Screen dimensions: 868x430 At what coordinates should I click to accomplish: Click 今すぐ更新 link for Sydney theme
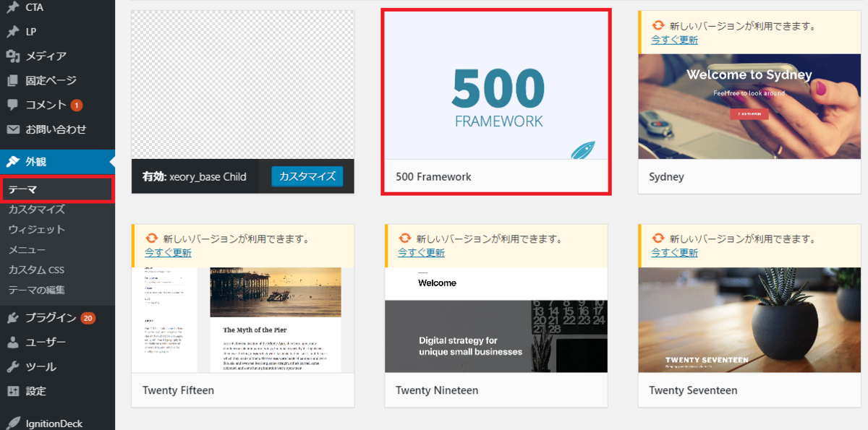click(x=674, y=40)
